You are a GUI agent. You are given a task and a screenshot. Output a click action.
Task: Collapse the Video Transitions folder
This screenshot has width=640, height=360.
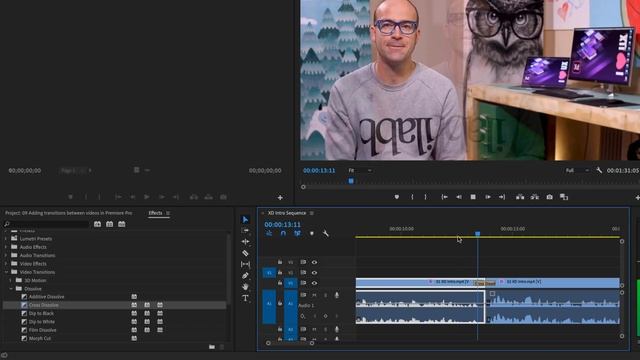pos(6,272)
